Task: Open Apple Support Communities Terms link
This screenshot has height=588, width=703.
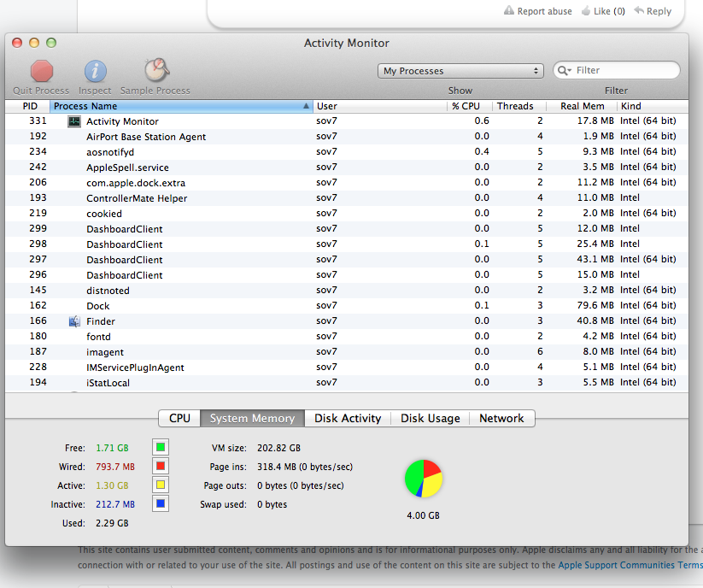Action: coord(630,565)
